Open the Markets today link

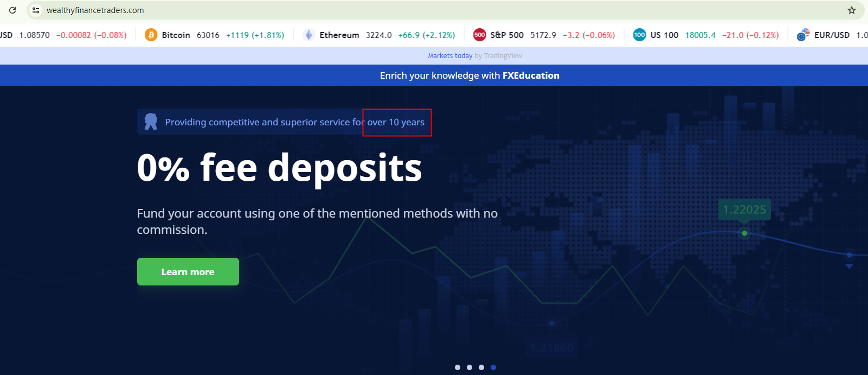click(450, 56)
